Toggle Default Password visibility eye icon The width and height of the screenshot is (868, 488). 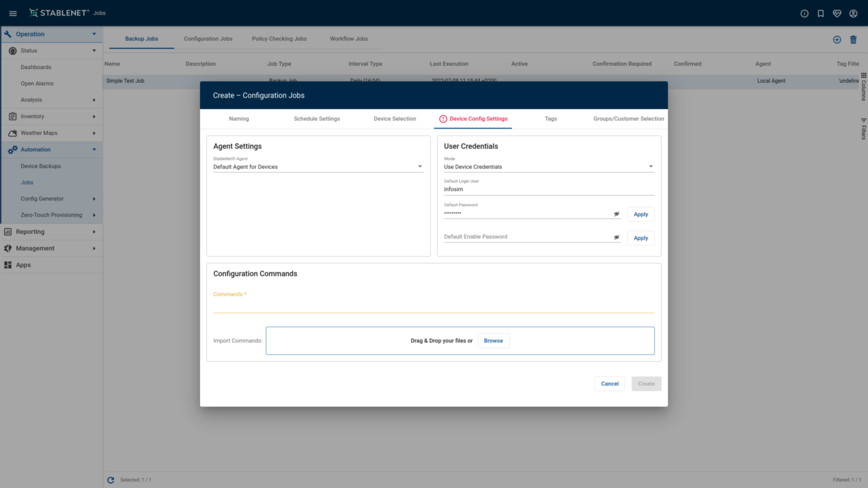[x=616, y=213]
